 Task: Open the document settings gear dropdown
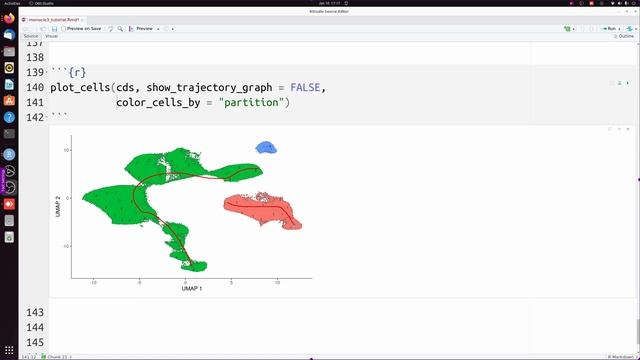pyautogui.click(x=168, y=29)
